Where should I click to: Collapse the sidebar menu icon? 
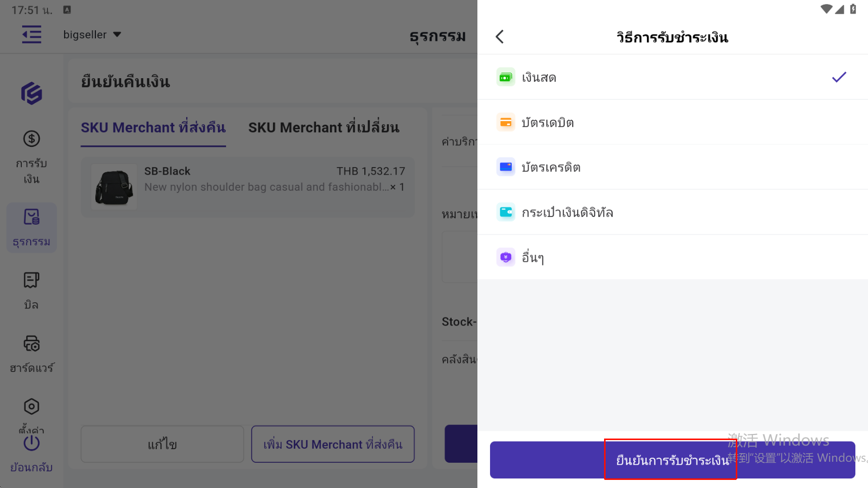pos(32,35)
